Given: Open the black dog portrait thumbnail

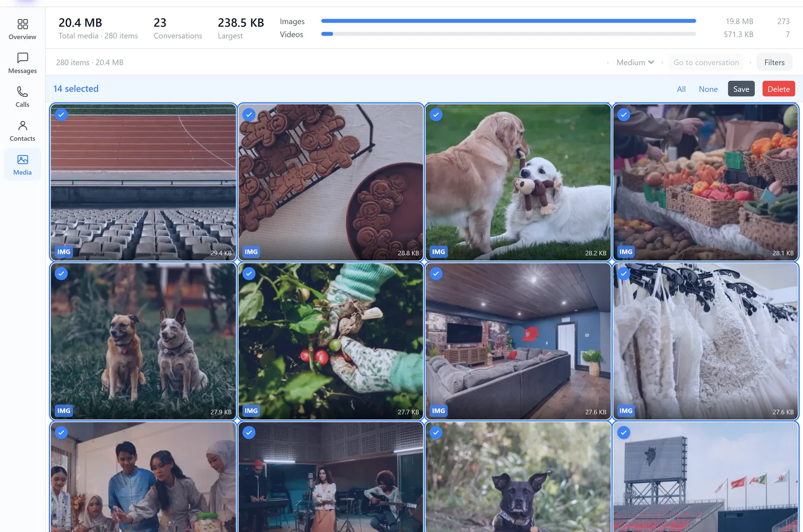Looking at the screenshot, I should (518, 477).
